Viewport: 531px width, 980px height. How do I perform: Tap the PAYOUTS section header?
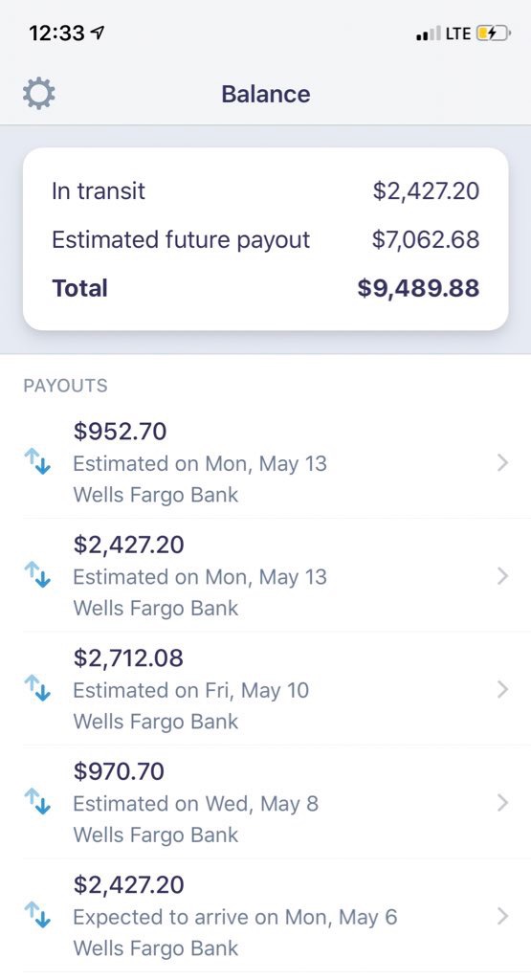pos(66,386)
